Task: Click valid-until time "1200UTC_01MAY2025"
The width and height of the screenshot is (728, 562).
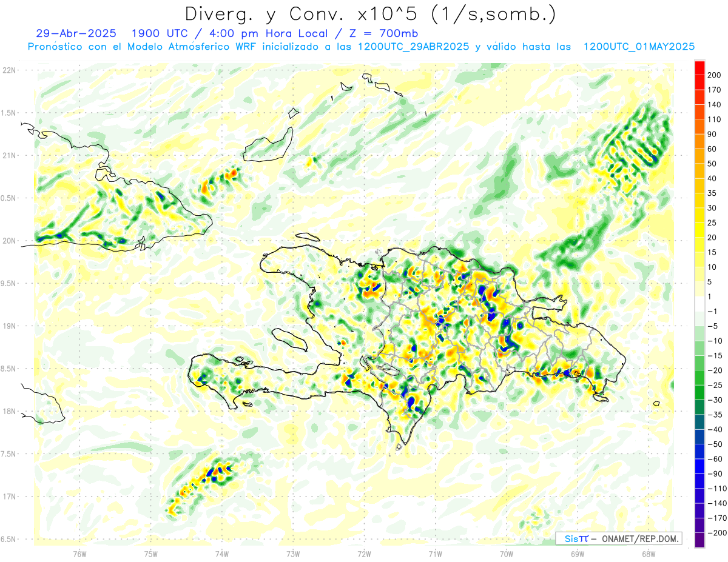Action: (639, 47)
